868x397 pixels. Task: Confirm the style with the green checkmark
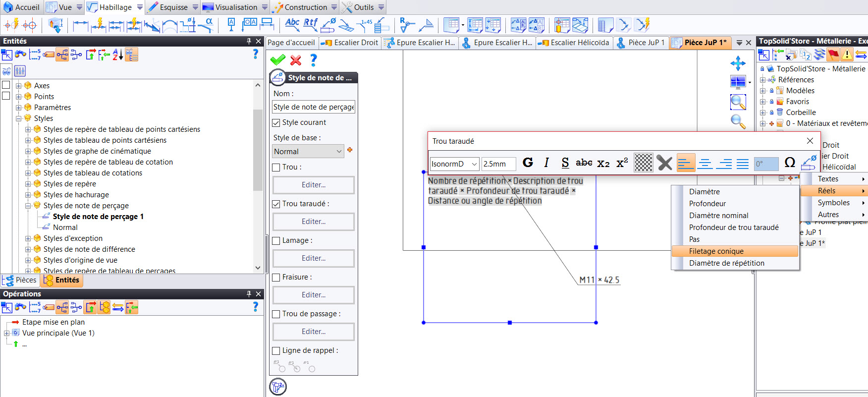click(x=278, y=60)
